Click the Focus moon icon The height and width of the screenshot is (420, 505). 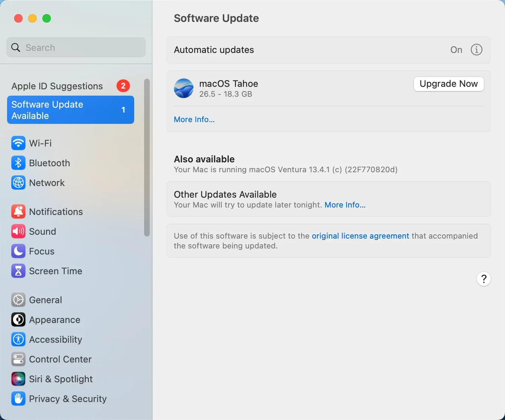(18, 251)
